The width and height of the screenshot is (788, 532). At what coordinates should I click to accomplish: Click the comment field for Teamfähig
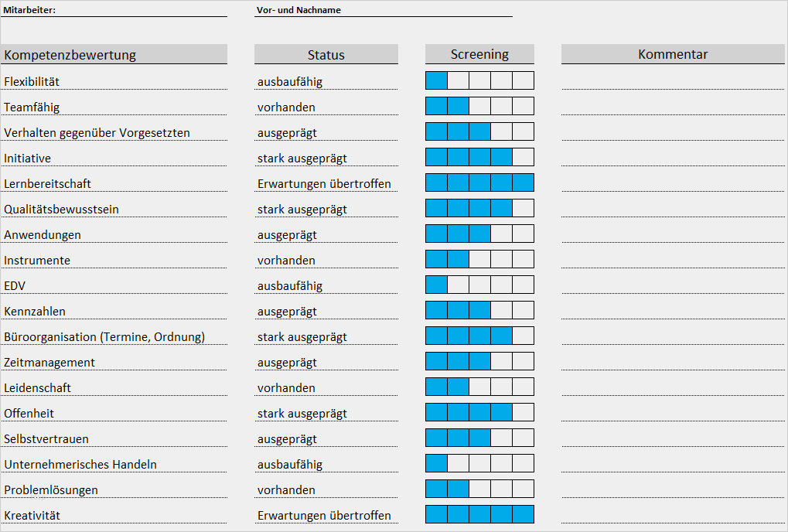point(672,107)
